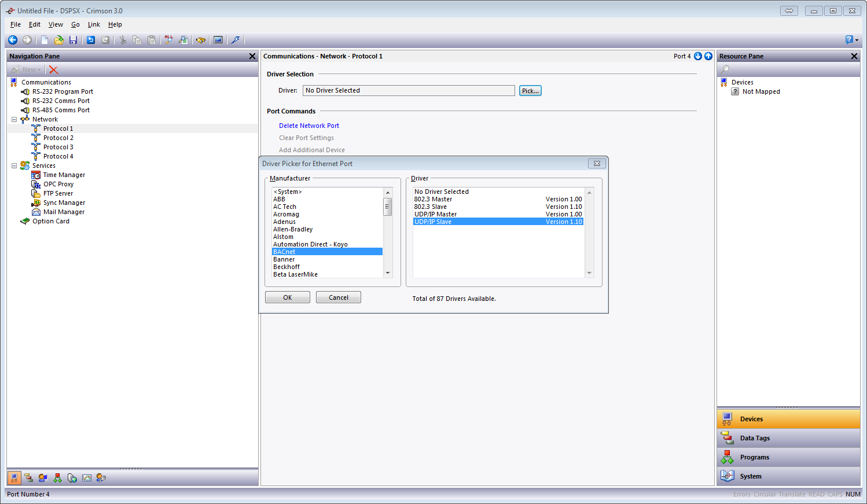
Task: Close the Driver Picker dialog
Action: (597, 164)
